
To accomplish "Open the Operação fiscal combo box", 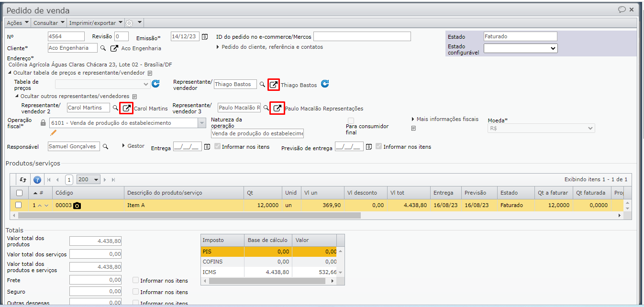I will tap(201, 123).
